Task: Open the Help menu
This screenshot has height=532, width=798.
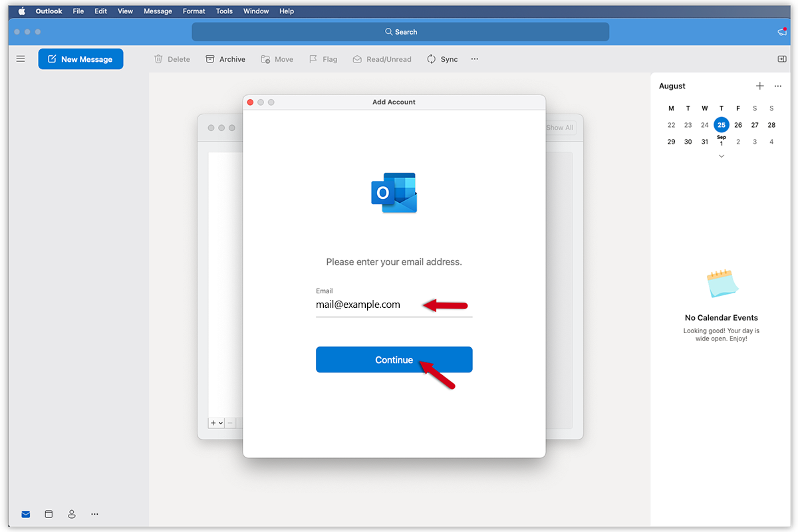Action: coord(287,11)
